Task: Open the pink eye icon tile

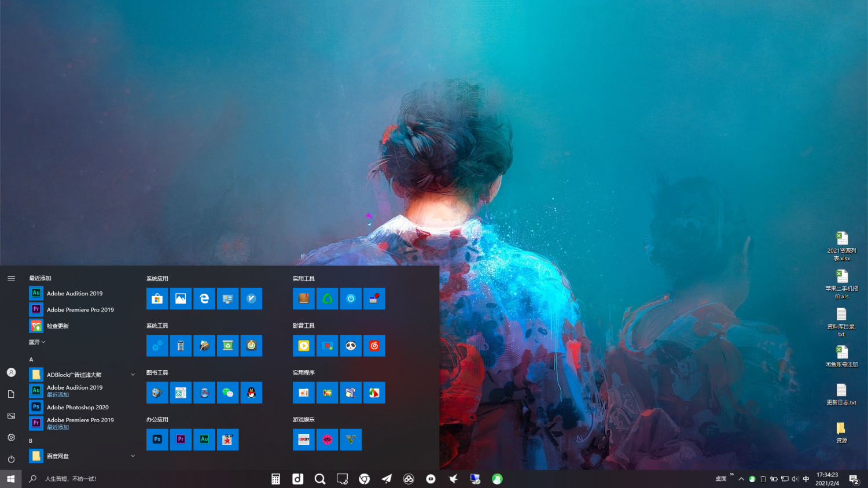Action: (328, 439)
